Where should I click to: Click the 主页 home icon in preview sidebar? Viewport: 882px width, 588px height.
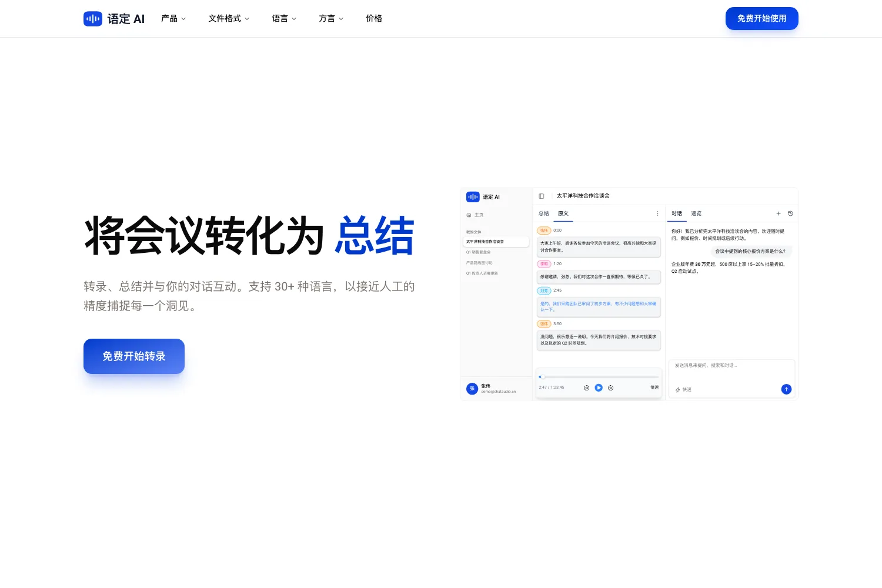[469, 215]
